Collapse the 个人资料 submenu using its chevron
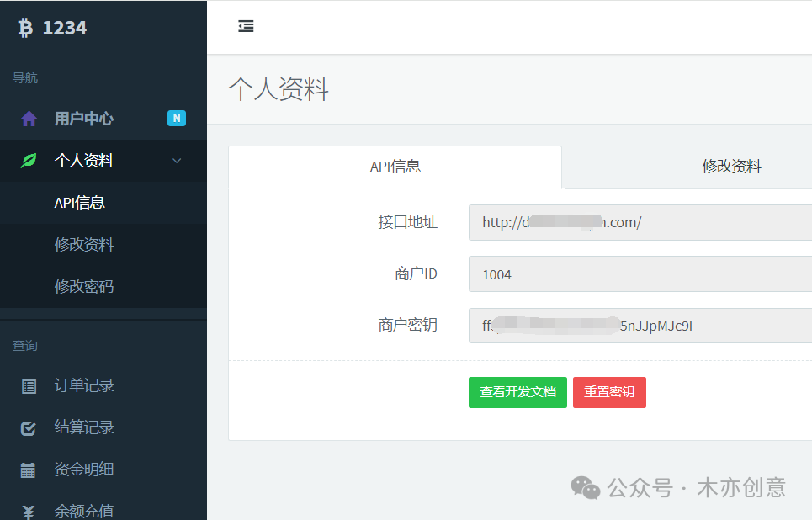Screen dimensions: 812x520 [x=177, y=160]
